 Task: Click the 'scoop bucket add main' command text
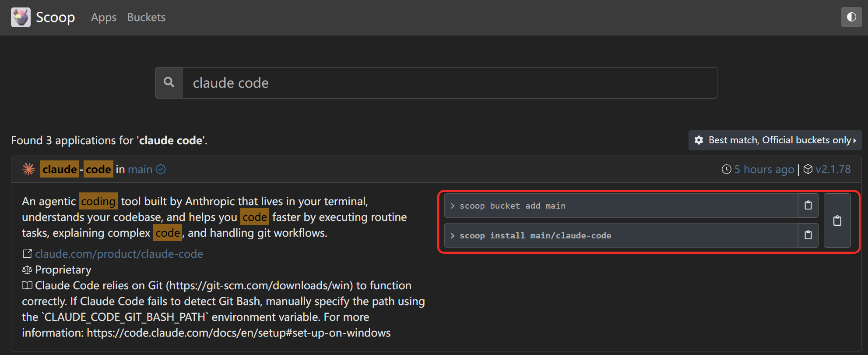click(513, 206)
